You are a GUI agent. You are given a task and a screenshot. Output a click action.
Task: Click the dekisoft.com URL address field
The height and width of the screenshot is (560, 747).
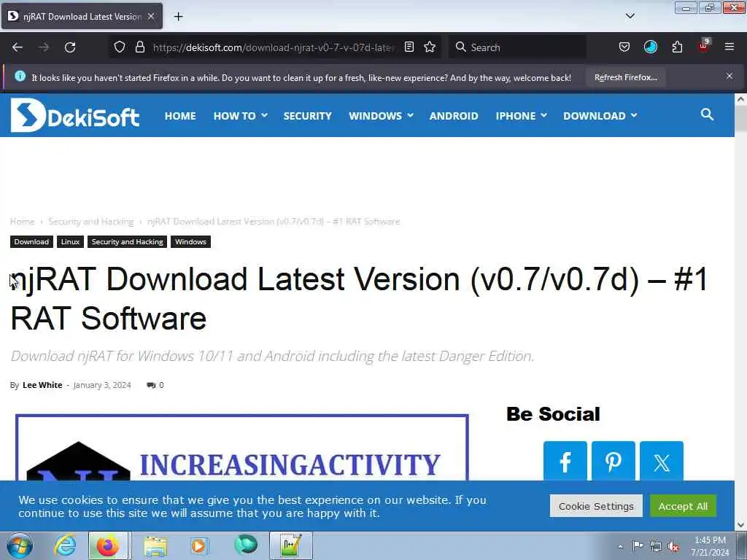274,47
